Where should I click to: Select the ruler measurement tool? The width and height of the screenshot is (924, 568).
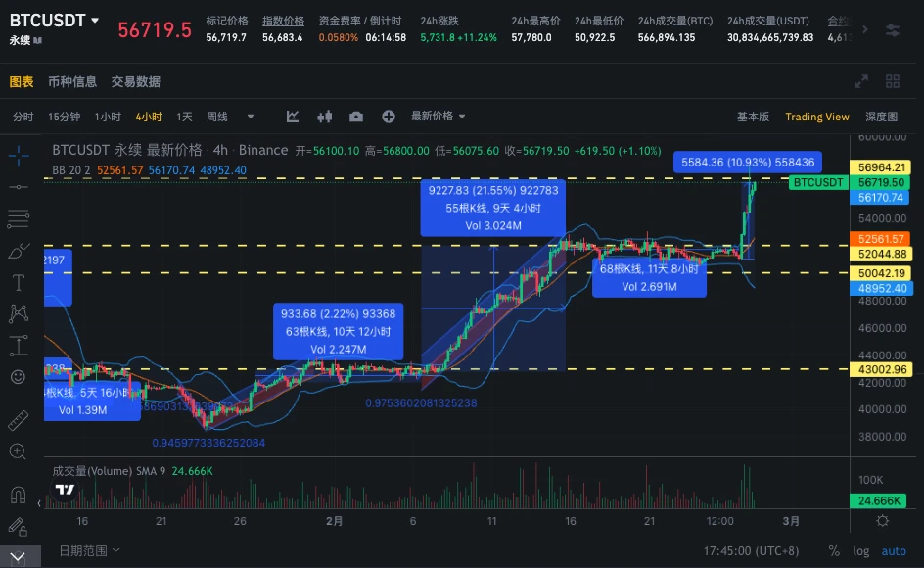coord(18,419)
